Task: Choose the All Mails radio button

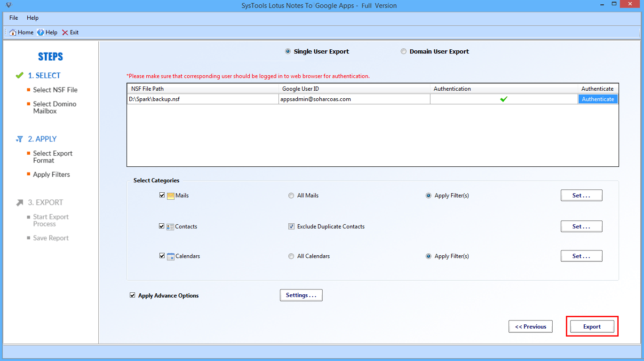Action: pos(291,196)
